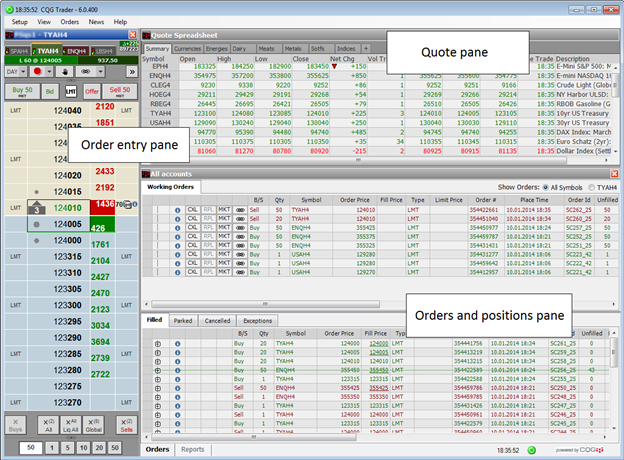Open the Exceptions orders tab

pos(257,321)
